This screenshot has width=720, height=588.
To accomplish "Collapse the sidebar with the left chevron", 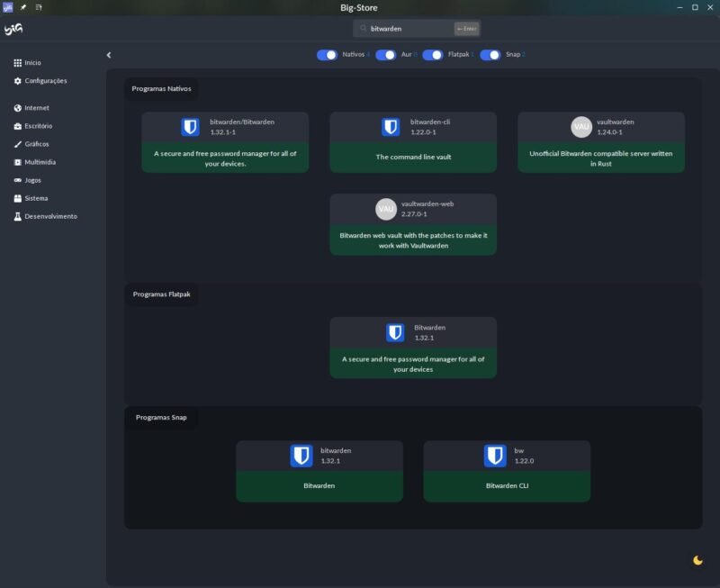I will point(109,55).
